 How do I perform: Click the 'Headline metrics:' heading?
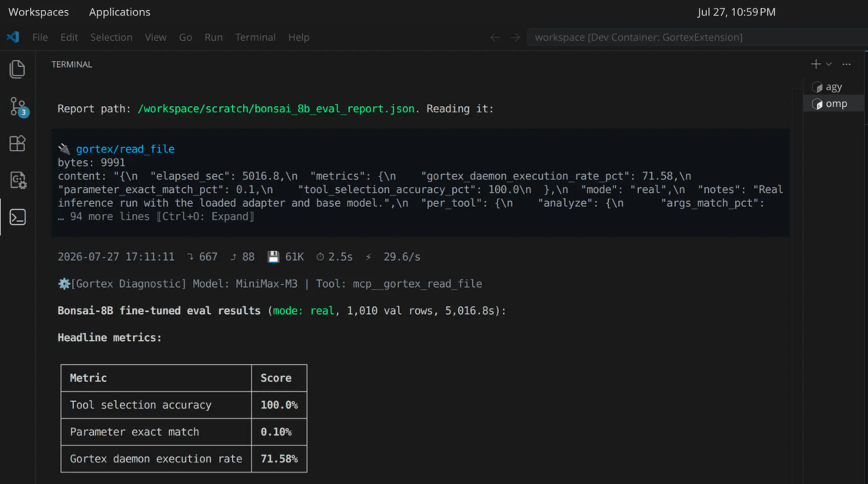(x=110, y=337)
